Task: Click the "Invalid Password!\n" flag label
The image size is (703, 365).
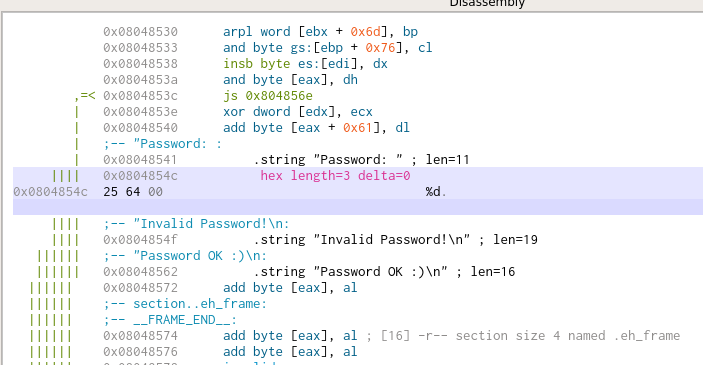Action: click(x=196, y=224)
